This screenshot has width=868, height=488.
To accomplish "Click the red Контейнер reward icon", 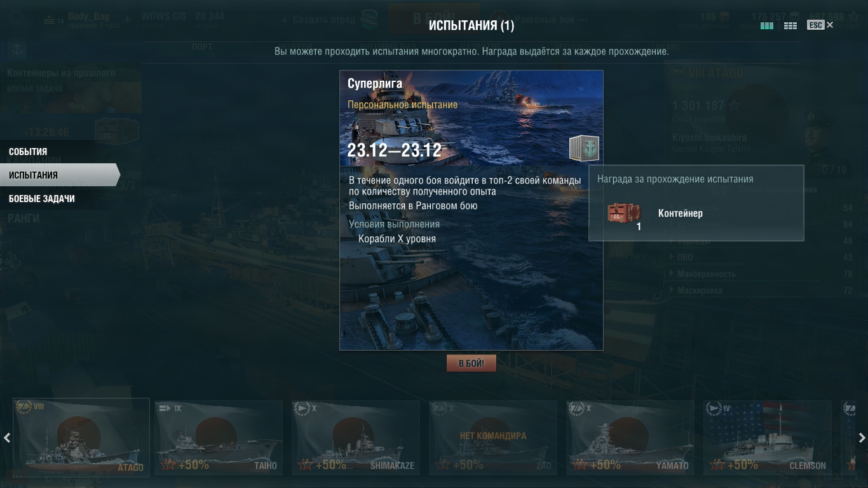I will click(624, 214).
